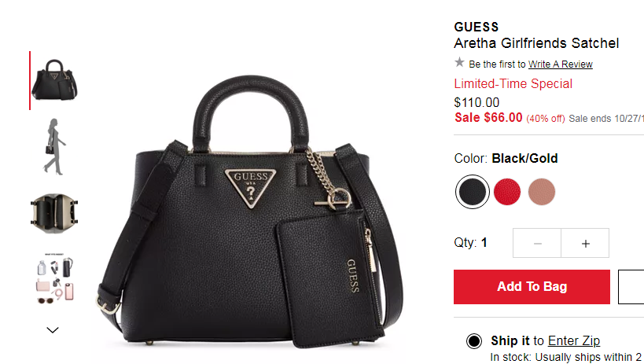Viewport: 644px width, 364px height.
Task: Choose the tan rose color swatch
Action: pyautogui.click(x=542, y=192)
